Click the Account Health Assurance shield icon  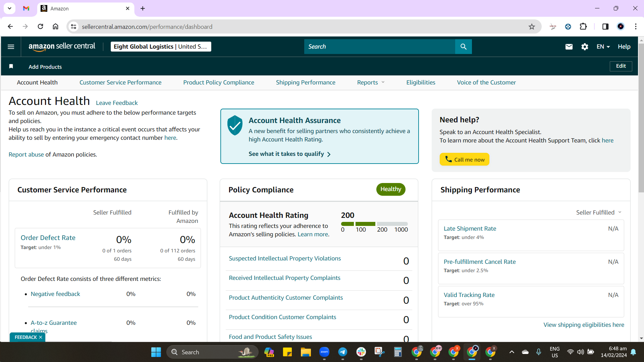point(235,125)
